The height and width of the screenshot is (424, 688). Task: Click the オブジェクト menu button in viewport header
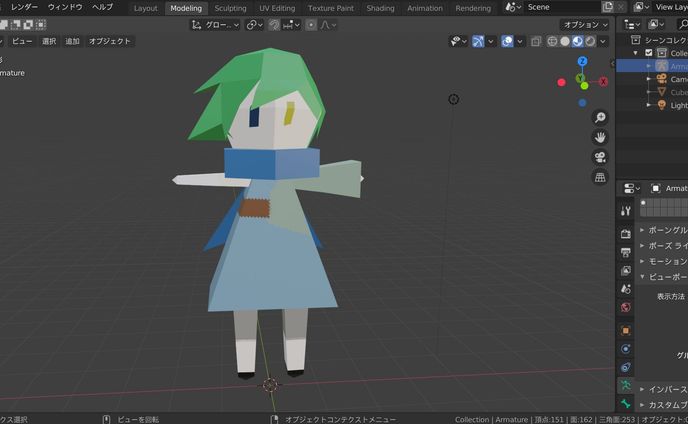[x=110, y=42]
